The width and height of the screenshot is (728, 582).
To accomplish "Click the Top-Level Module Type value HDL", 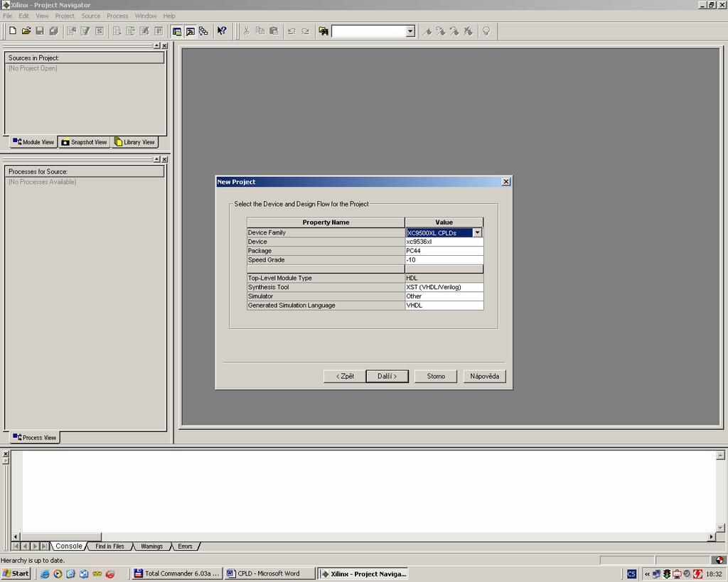I will (x=444, y=278).
